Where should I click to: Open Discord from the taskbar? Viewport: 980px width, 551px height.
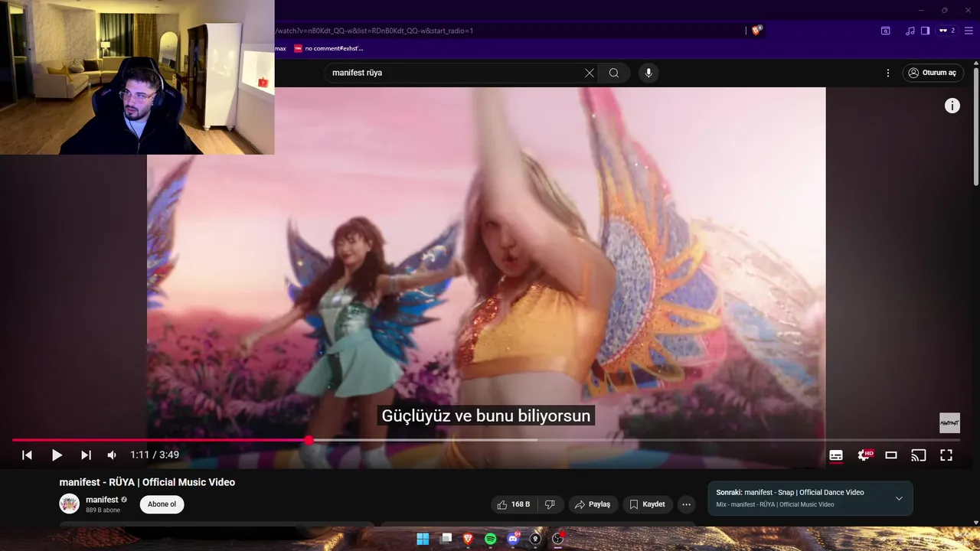pos(513,539)
